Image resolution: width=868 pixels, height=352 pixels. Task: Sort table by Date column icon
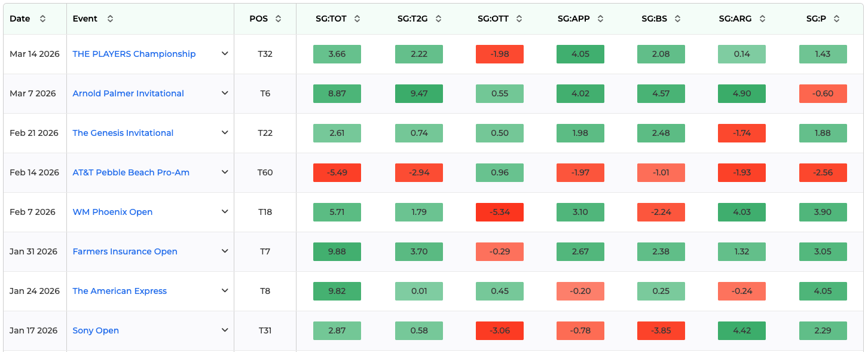point(42,19)
